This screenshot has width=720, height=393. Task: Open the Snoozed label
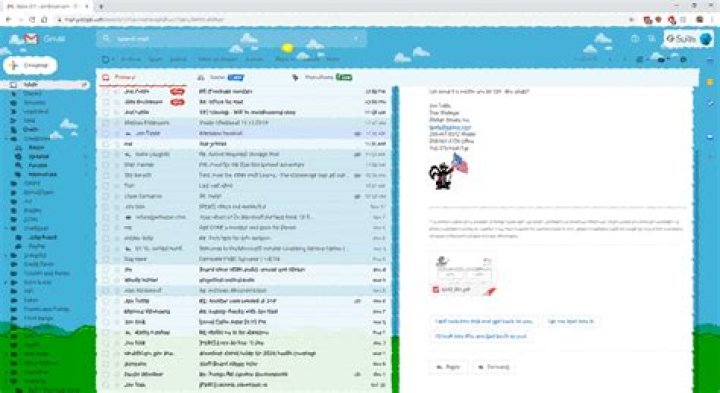34,102
